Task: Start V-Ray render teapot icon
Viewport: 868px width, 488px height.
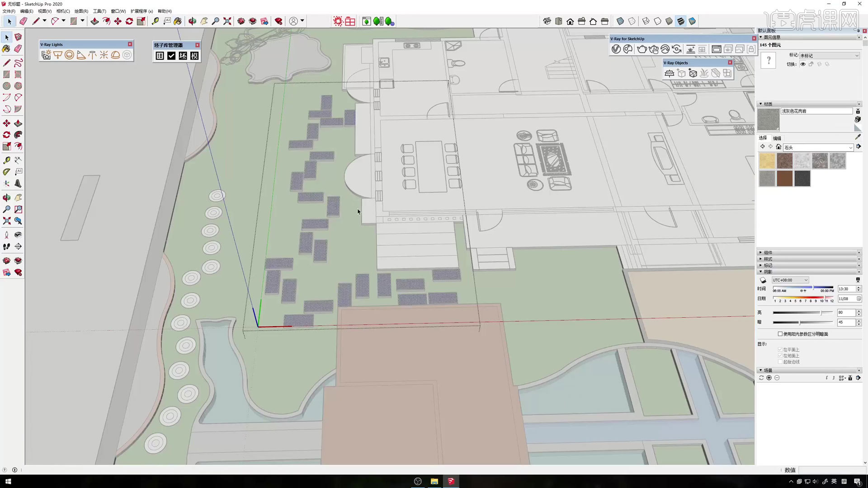Action: [x=642, y=49]
